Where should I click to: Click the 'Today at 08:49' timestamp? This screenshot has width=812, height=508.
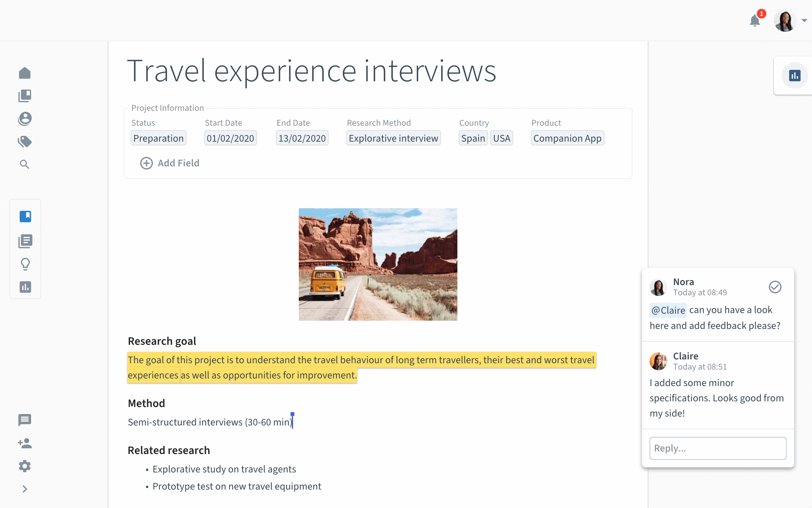(700, 292)
